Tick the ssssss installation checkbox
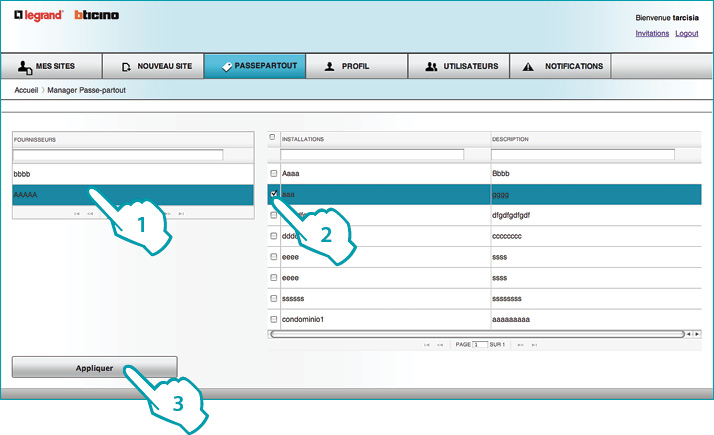 coord(274,299)
